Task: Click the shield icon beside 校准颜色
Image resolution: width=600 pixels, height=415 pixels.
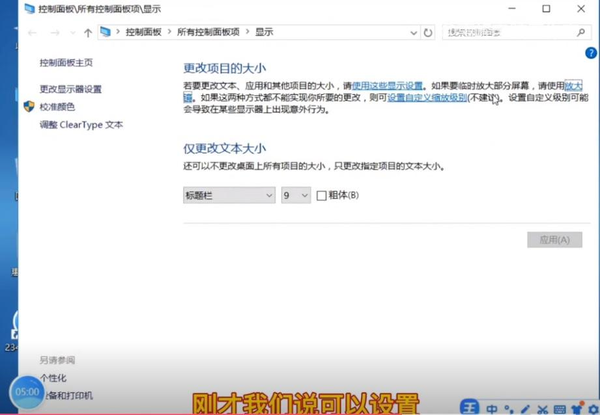Action: (29, 106)
